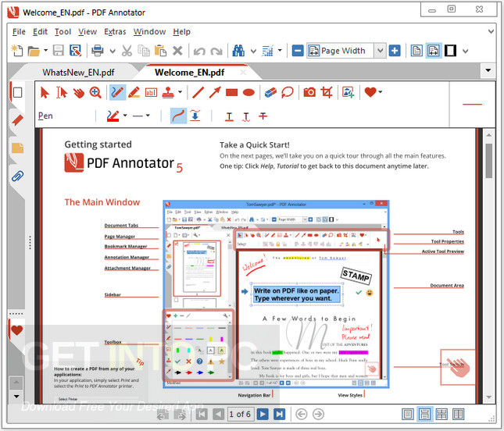The width and height of the screenshot is (504, 431).
Task: Click the Delete X icon
Action: 177,51
